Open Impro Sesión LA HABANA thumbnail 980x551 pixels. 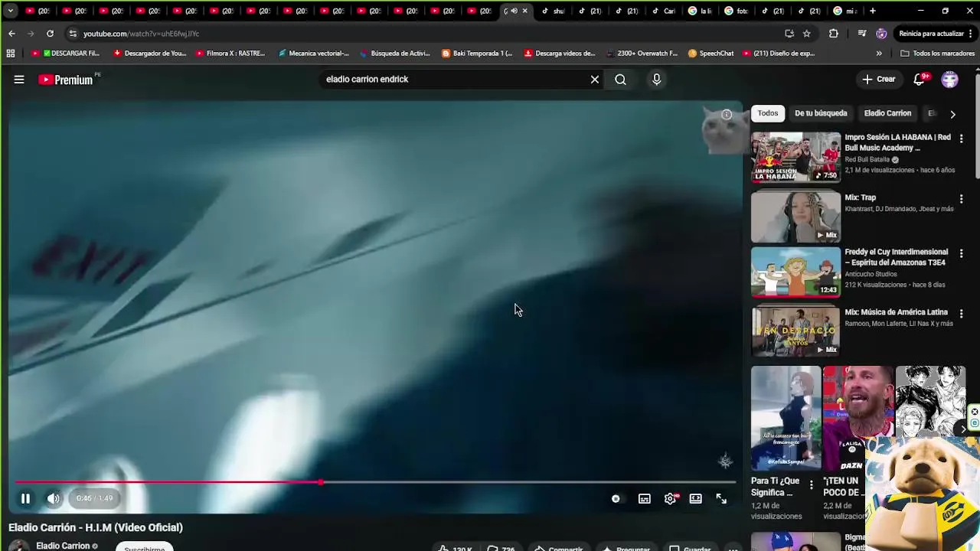(x=795, y=157)
